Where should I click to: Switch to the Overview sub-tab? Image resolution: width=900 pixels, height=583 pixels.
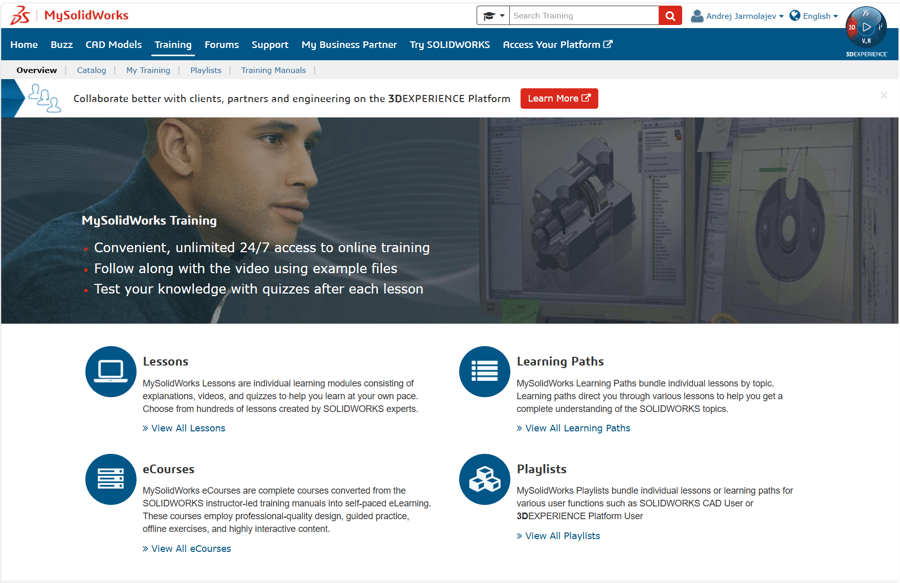37,70
